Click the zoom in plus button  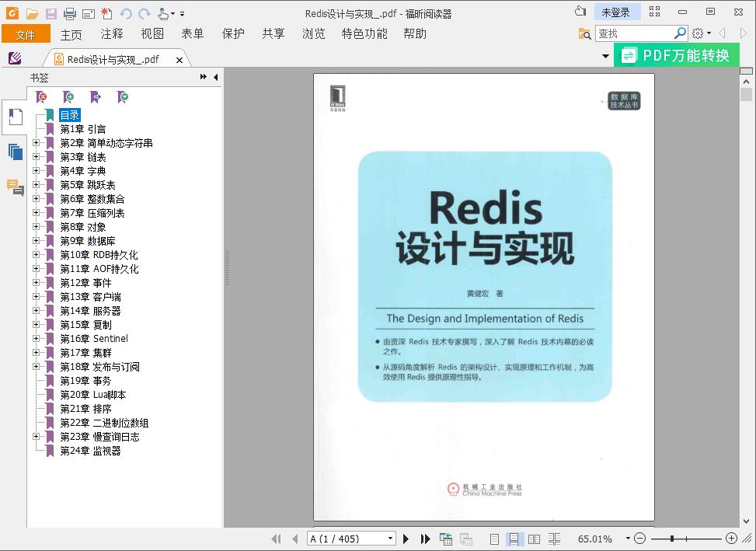click(731, 538)
